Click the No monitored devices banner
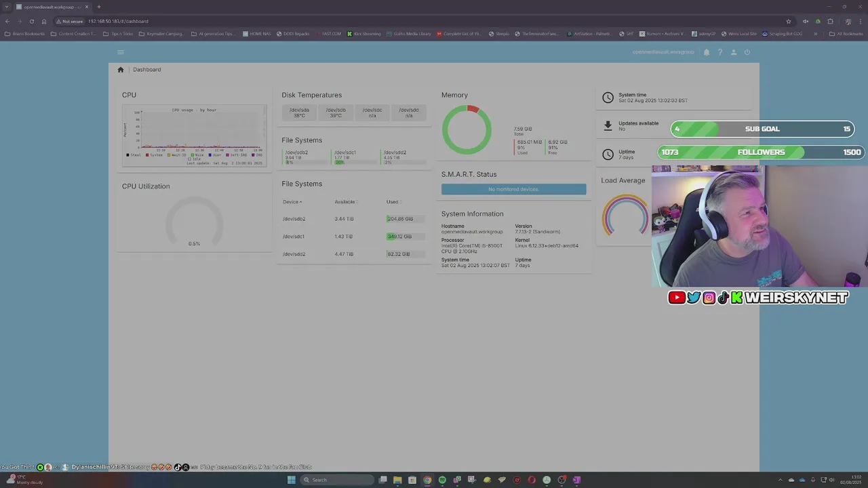The image size is (868, 488). [x=514, y=189]
